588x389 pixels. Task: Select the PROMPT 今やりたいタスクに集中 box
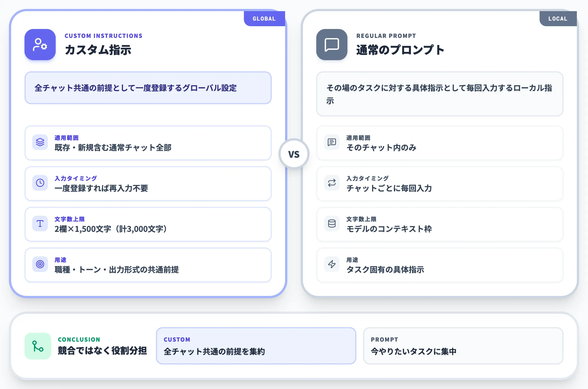pyautogui.click(x=463, y=346)
